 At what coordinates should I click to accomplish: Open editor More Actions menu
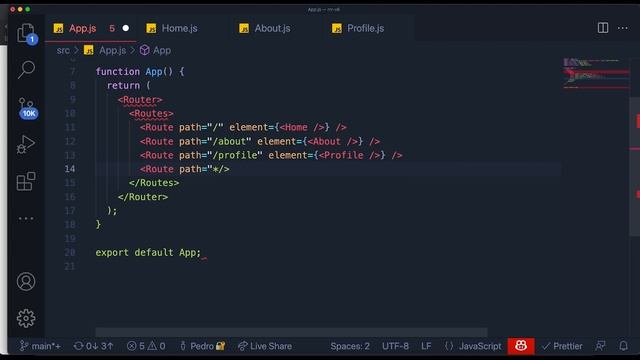point(622,28)
